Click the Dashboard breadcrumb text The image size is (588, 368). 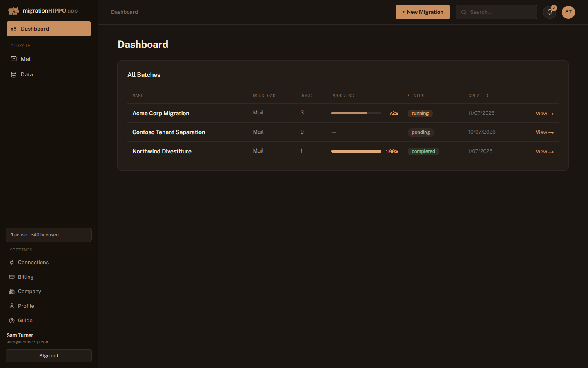[125, 12]
